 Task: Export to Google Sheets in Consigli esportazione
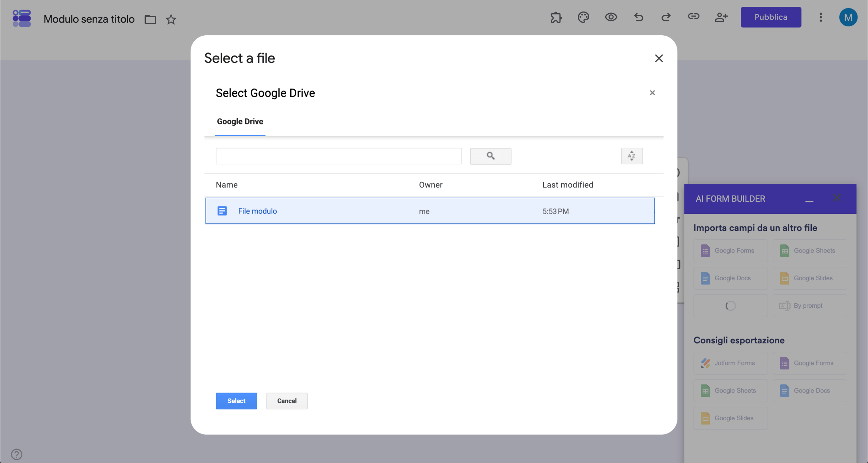(731, 390)
